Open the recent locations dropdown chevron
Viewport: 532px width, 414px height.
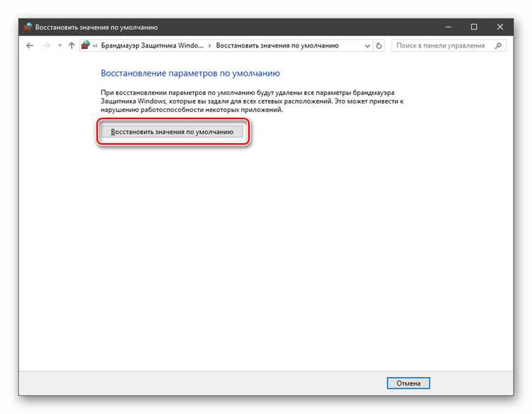click(60, 45)
